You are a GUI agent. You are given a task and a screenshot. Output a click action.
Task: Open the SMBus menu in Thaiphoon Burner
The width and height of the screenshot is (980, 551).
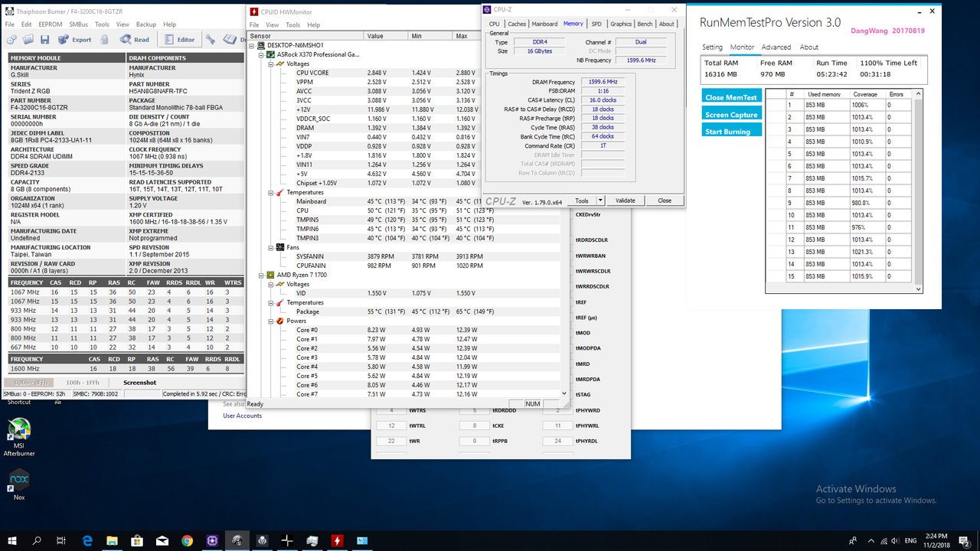click(78, 24)
